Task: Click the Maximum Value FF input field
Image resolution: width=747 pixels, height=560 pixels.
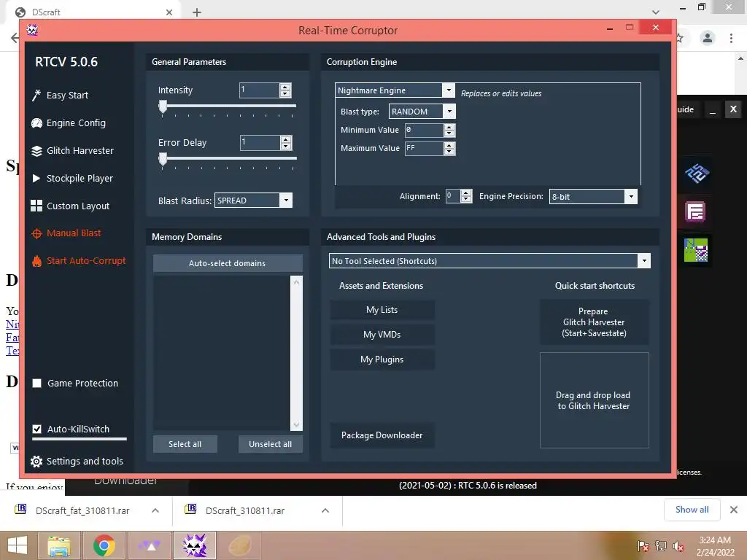Action: point(424,149)
